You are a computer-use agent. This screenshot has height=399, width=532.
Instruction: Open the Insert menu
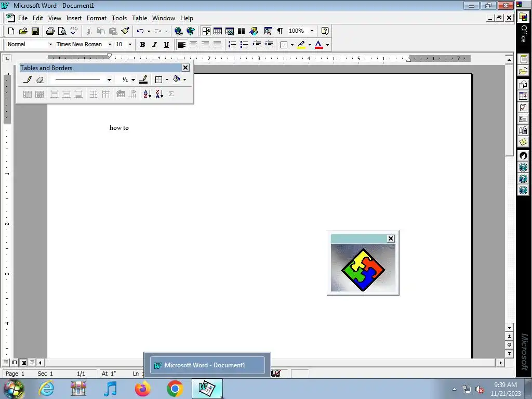[74, 18]
